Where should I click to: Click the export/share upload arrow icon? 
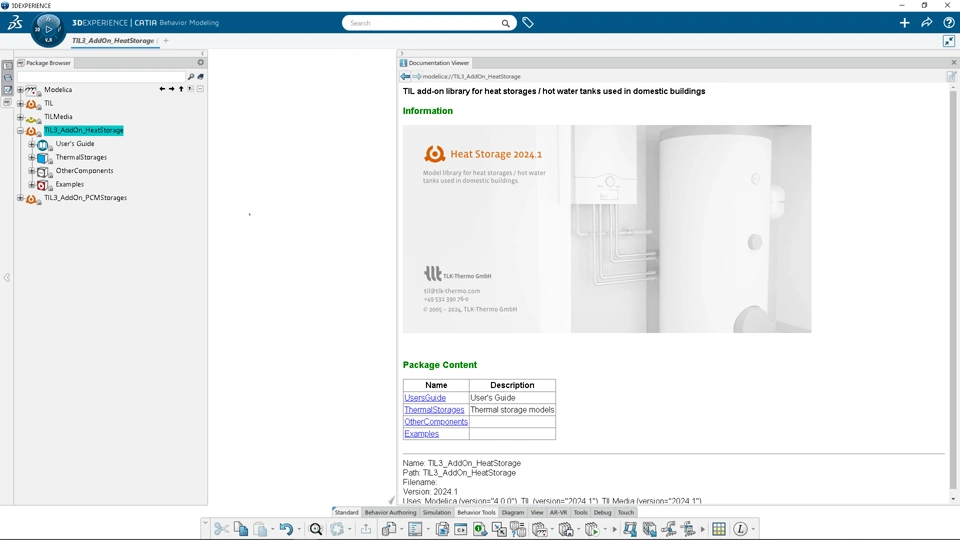pos(366,529)
